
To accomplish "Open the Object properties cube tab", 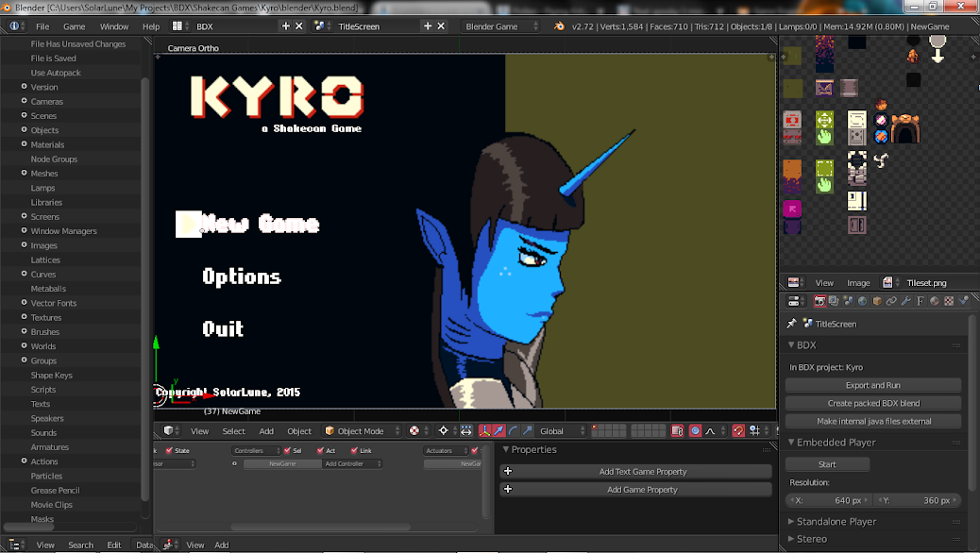I will point(877,301).
